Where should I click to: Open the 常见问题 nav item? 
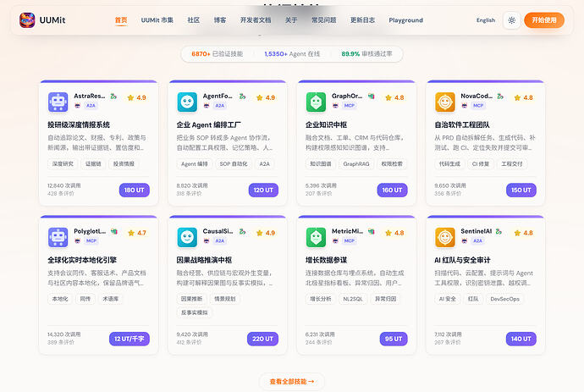click(x=324, y=20)
